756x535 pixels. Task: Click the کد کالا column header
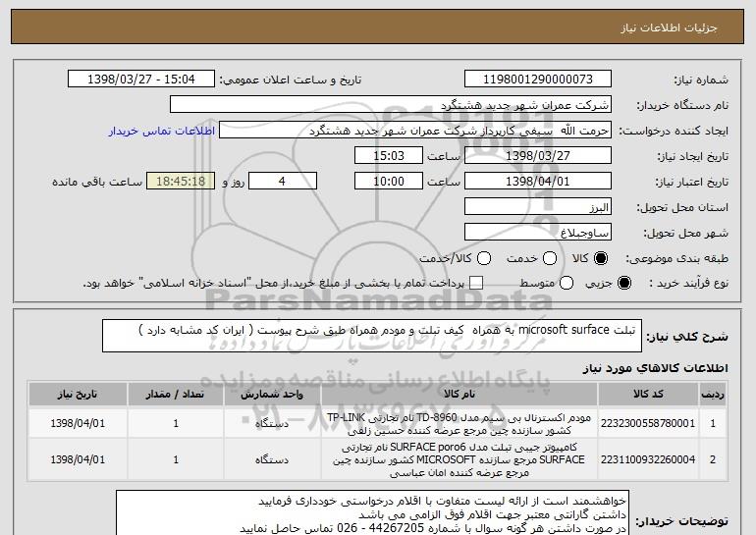point(648,395)
